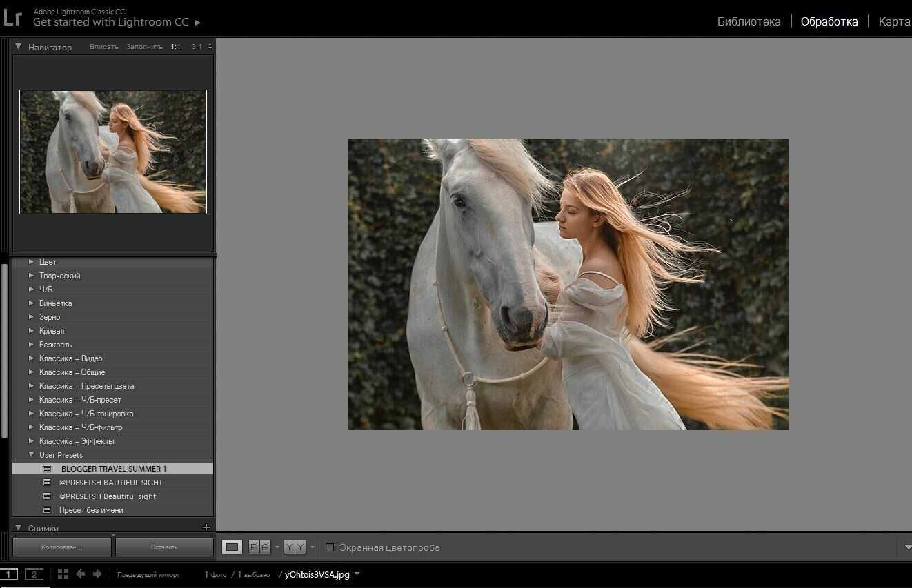Screen dimensions: 912x588
Task: Apply the @PRESETSH BAUTIFUL SIGHT preset
Action: pos(112,483)
